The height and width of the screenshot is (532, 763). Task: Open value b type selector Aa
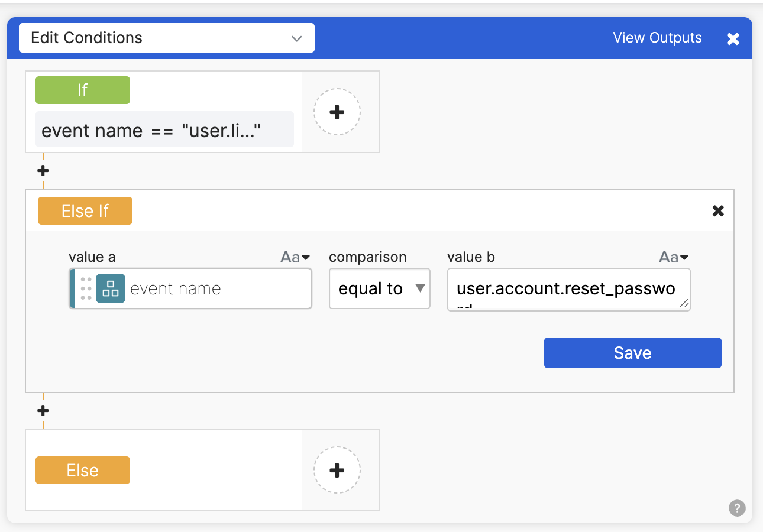pyautogui.click(x=674, y=257)
